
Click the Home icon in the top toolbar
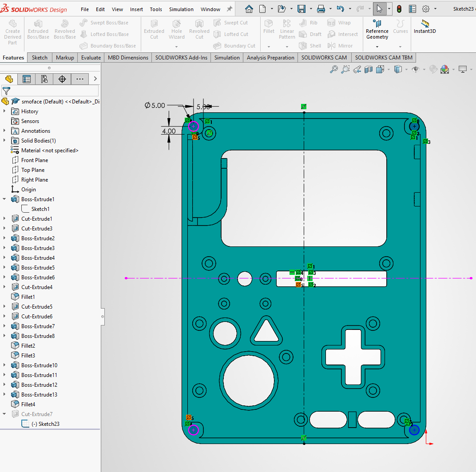(x=249, y=9)
